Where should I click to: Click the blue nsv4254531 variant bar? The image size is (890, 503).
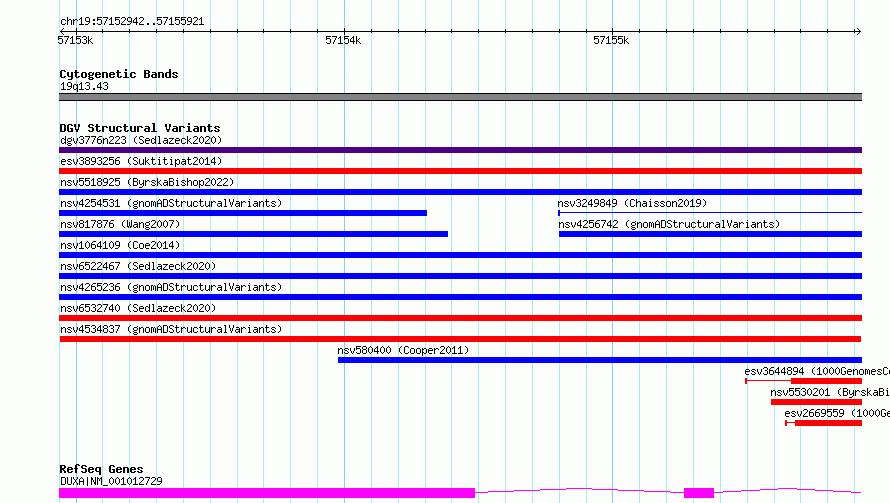coord(243,213)
